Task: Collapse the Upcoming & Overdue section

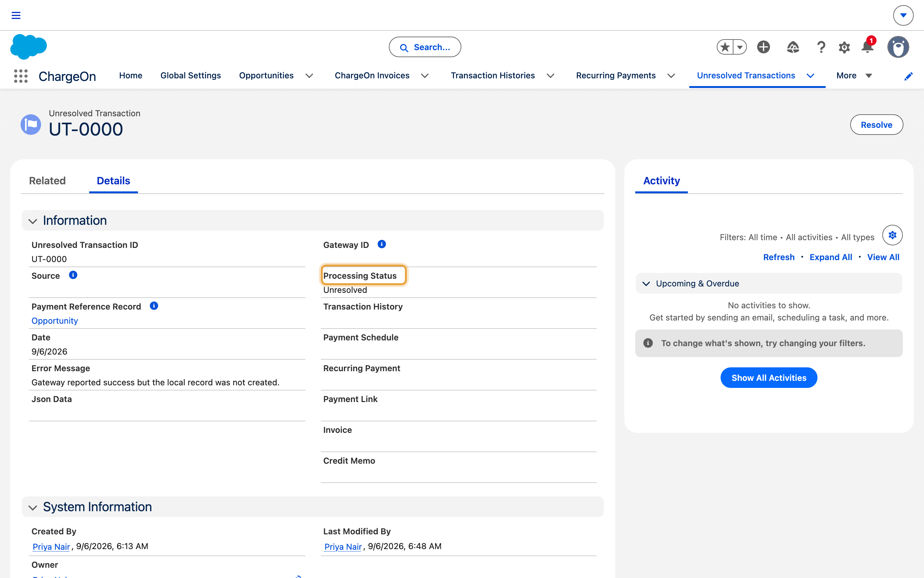Action: [646, 284]
